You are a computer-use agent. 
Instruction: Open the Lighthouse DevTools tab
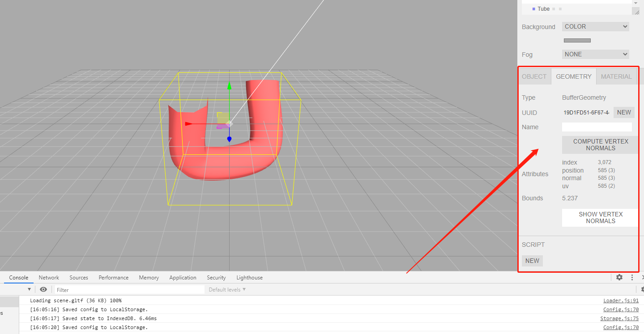[250, 278]
